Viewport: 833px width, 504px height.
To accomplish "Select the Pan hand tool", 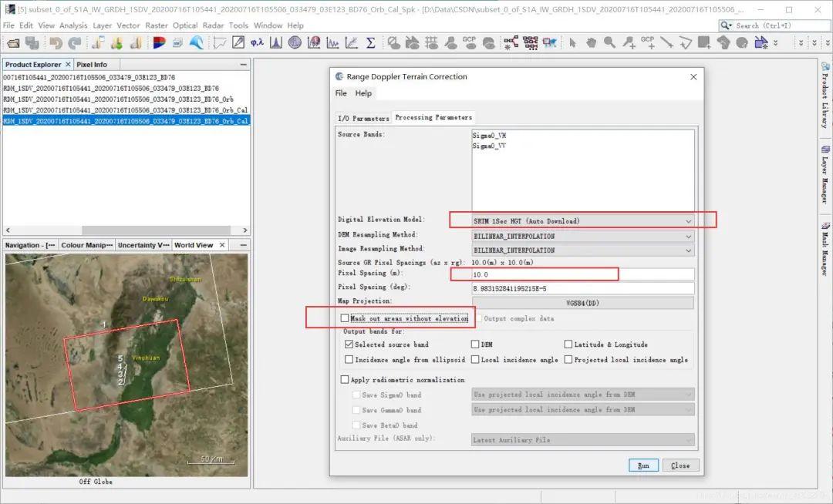I will coord(591,42).
